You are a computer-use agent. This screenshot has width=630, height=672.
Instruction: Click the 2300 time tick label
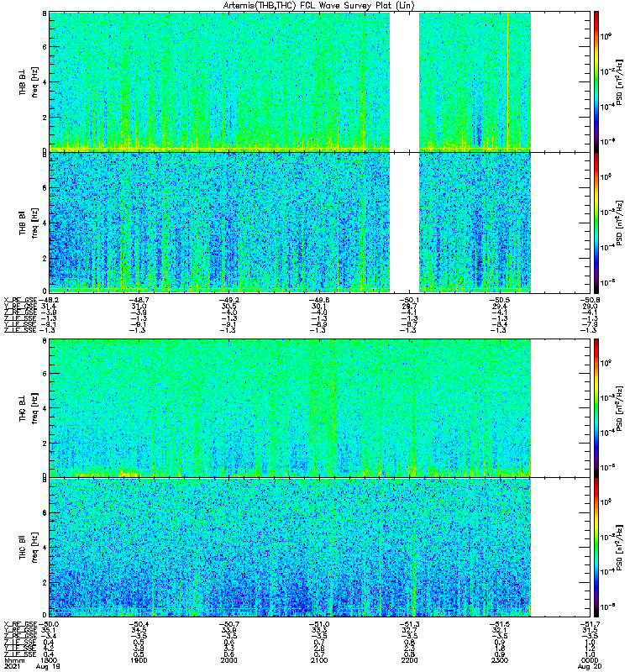[x=500, y=660]
